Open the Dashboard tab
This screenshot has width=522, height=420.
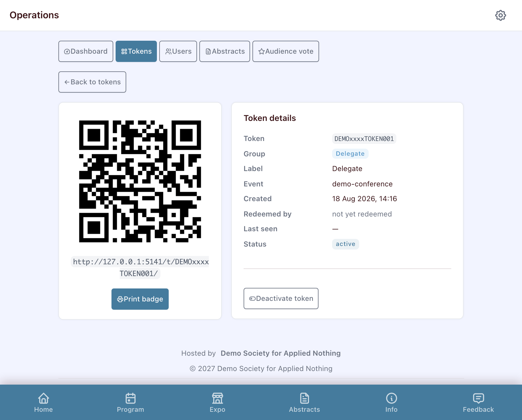[86, 51]
